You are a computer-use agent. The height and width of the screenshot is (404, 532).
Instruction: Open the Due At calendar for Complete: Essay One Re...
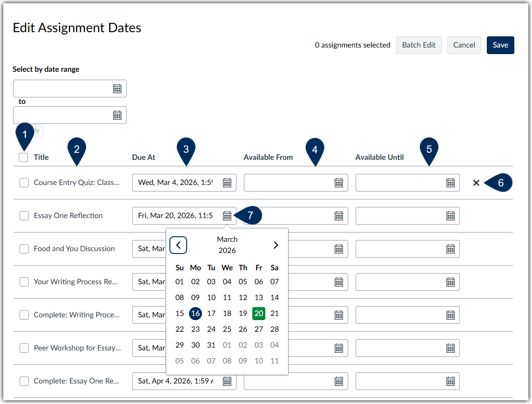227,381
